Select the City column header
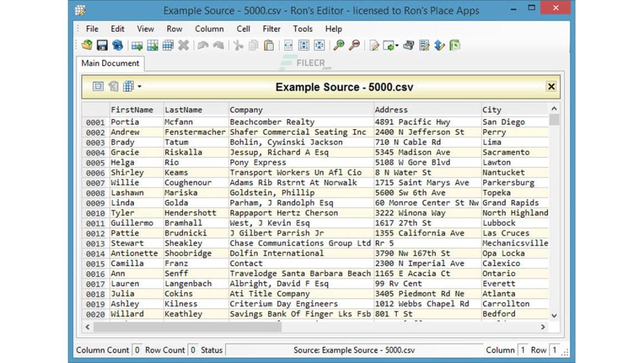This screenshot has width=644, height=363. pos(515,110)
